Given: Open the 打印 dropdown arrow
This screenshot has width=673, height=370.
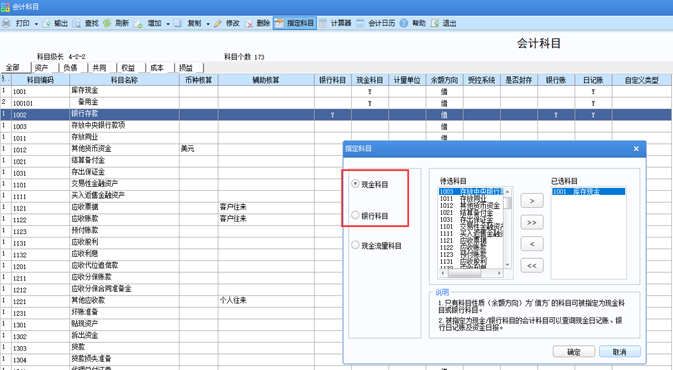Looking at the screenshot, I should tap(36, 24).
